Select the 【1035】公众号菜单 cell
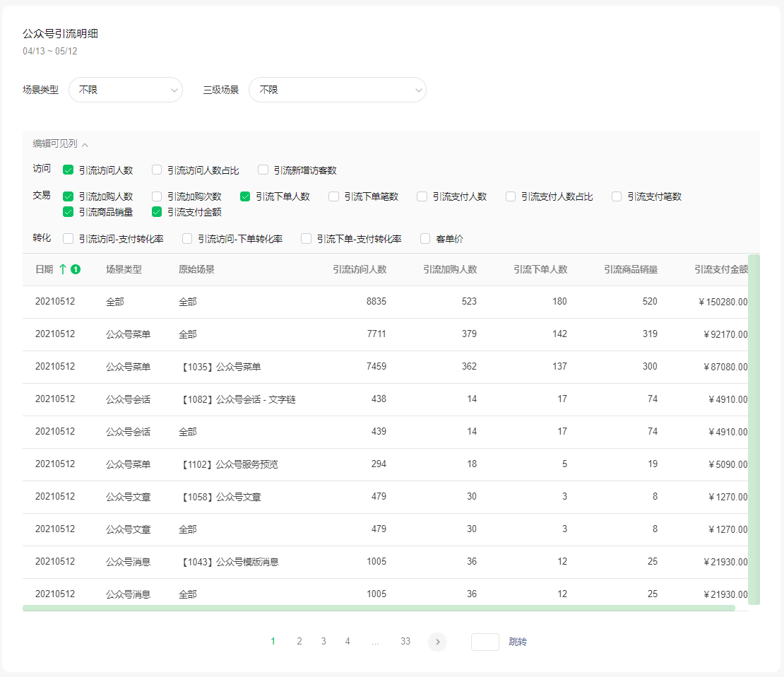Image resolution: width=784 pixels, height=677 pixels. point(220,367)
